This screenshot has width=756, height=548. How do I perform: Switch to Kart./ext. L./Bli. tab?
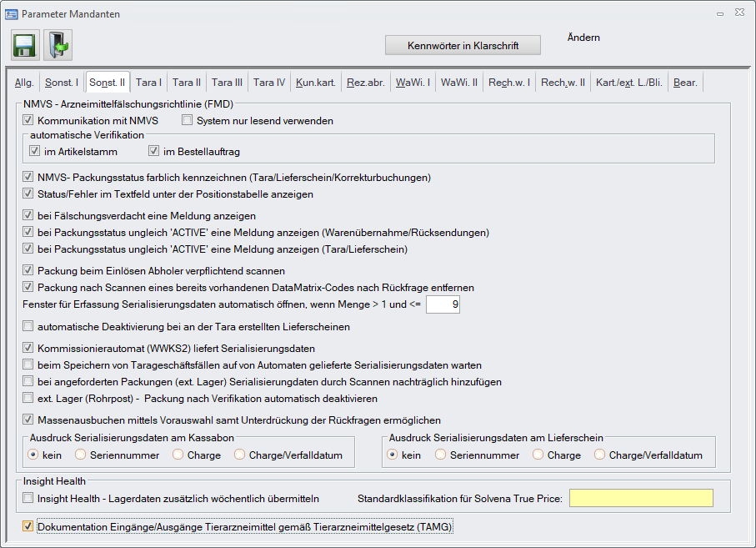pos(629,83)
